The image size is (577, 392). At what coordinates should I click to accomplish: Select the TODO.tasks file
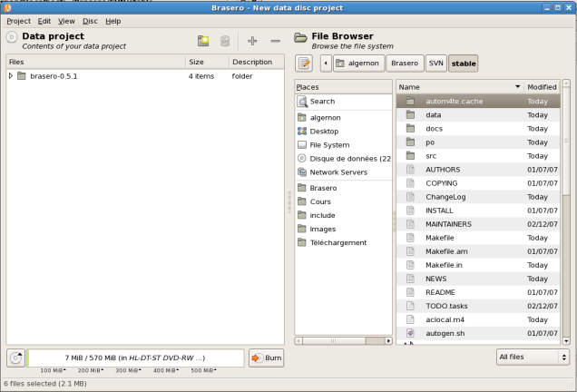[x=478, y=306]
